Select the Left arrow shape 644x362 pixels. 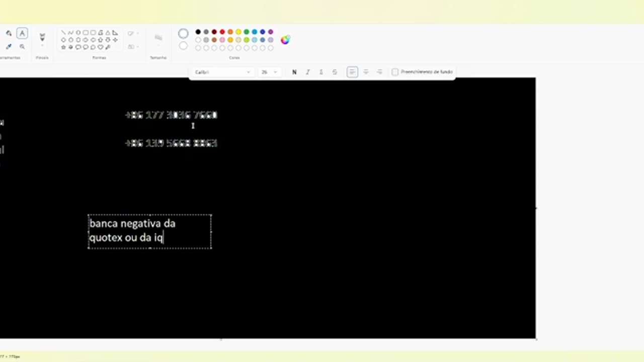coord(93,40)
